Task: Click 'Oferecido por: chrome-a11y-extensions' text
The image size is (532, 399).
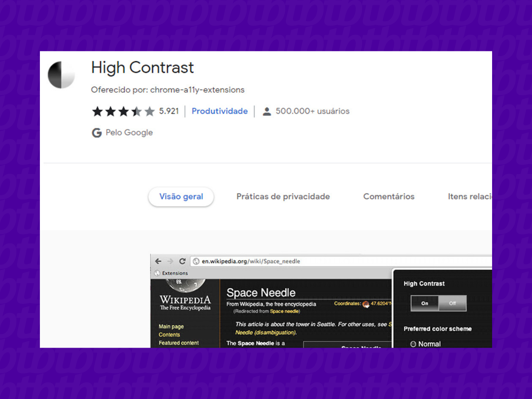Action: click(x=168, y=90)
